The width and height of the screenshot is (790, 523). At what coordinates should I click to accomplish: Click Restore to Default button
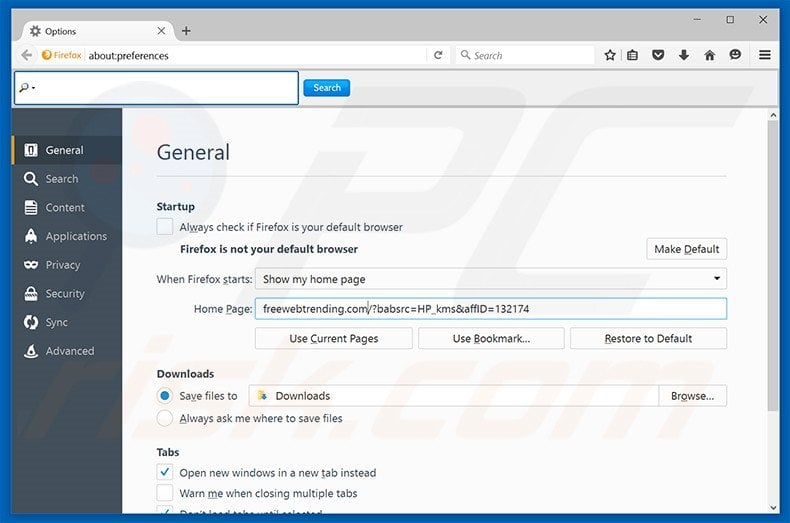coord(648,339)
